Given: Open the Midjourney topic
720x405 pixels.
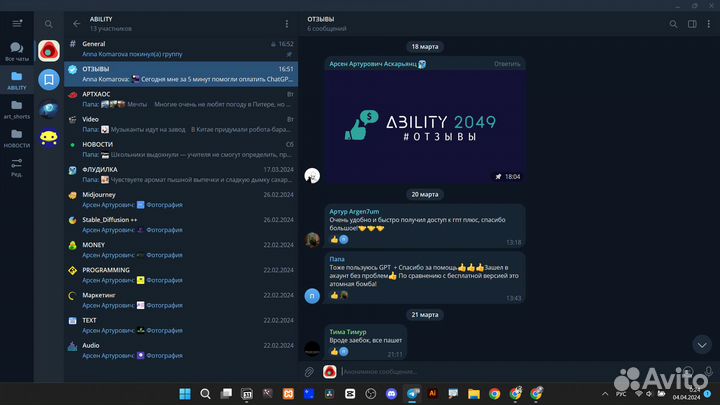Looking at the screenshot, I should click(x=181, y=200).
